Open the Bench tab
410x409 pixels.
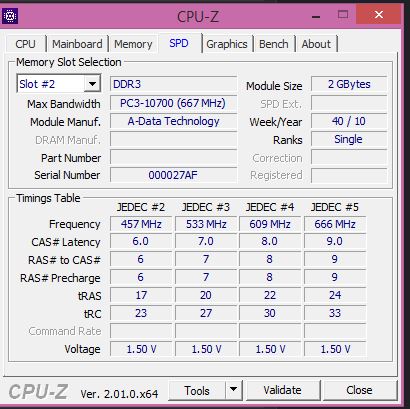274,44
